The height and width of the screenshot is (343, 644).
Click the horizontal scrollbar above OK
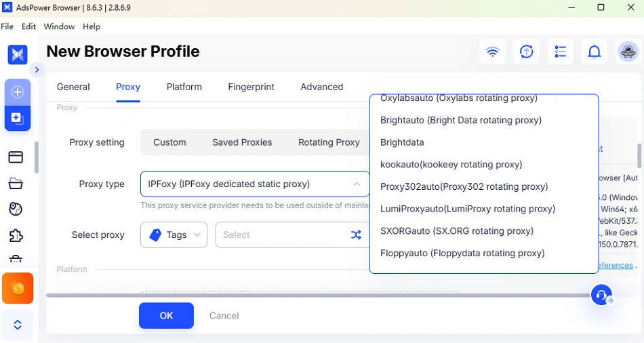(x=319, y=296)
